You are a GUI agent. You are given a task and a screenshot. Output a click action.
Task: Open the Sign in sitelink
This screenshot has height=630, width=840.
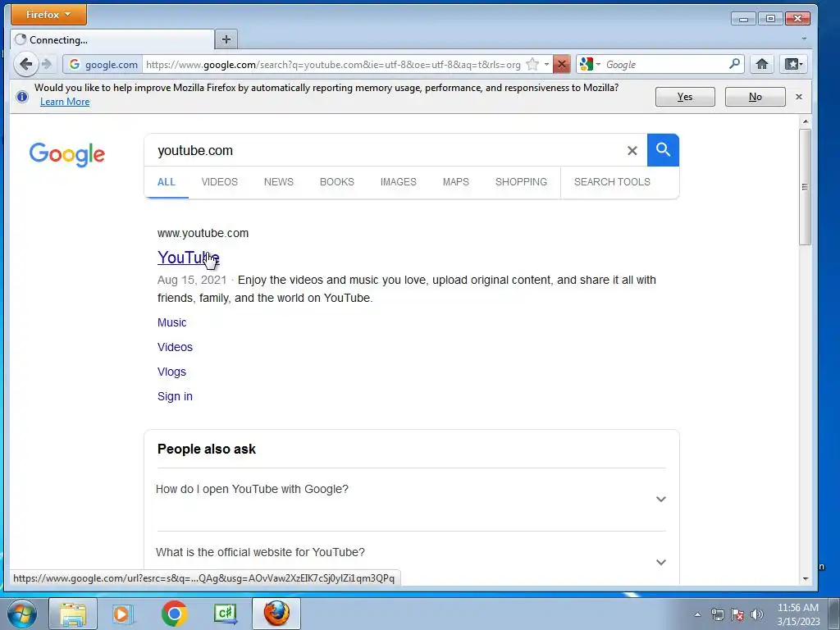pos(176,396)
